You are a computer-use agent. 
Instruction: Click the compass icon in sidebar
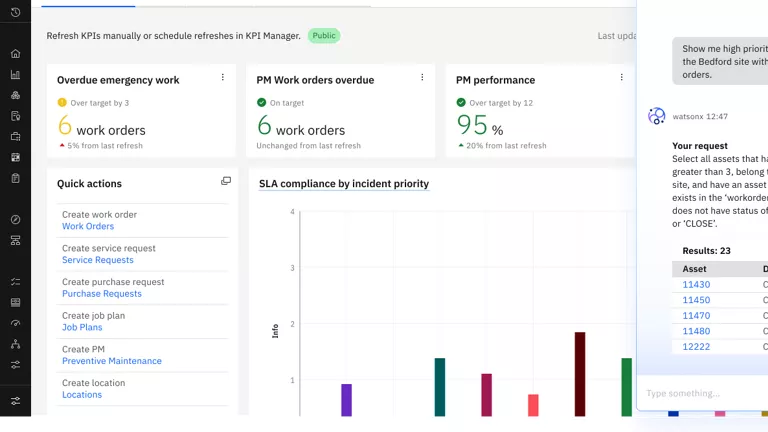coord(15,219)
